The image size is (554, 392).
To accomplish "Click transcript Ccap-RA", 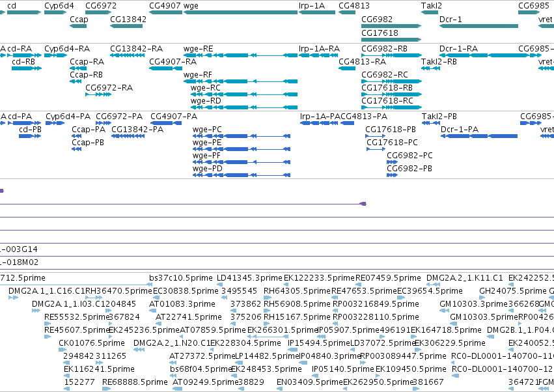I will pos(78,68).
